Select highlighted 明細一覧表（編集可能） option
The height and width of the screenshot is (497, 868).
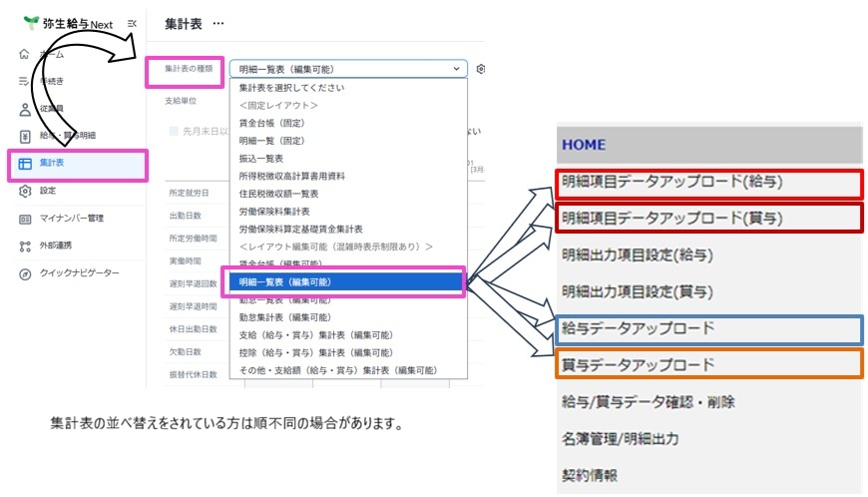coord(346,281)
